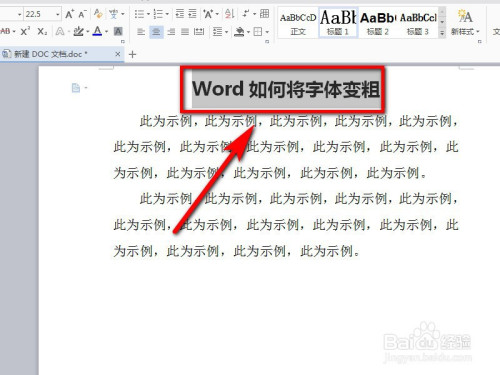
Task: Increase font size with the A+ icon
Action: [x=69, y=14]
